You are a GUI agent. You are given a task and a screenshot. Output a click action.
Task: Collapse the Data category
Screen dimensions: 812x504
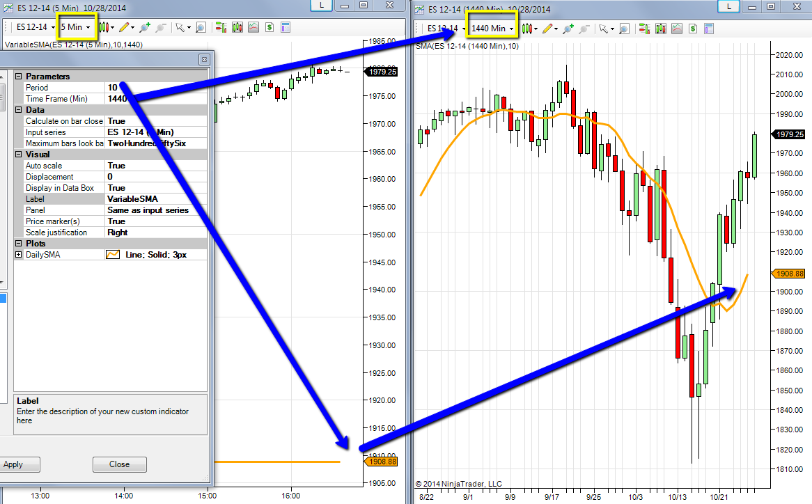pos(19,110)
